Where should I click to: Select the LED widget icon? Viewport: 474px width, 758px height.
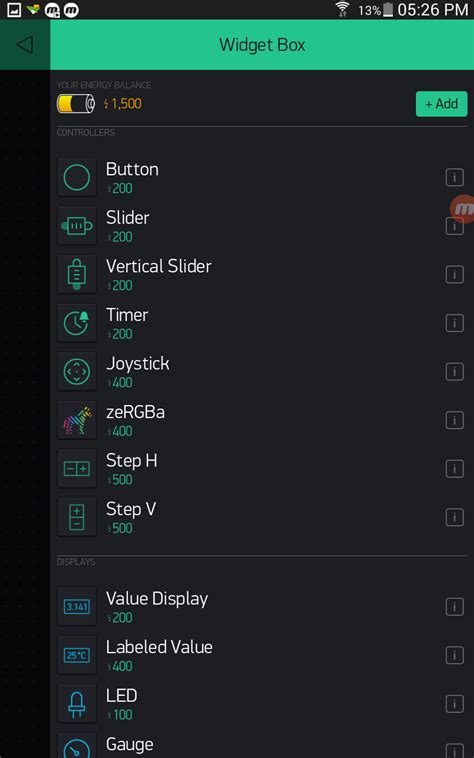(77, 704)
